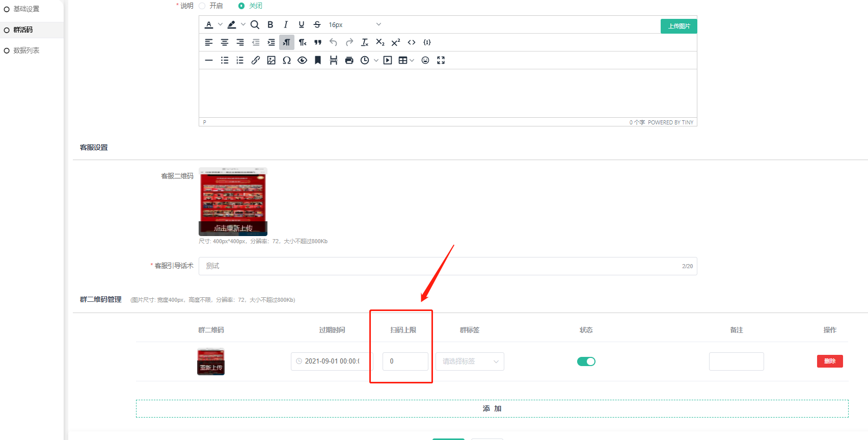Insert anchor bookmark icon
This screenshot has height=440, width=868.
click(x=318, y=60)
